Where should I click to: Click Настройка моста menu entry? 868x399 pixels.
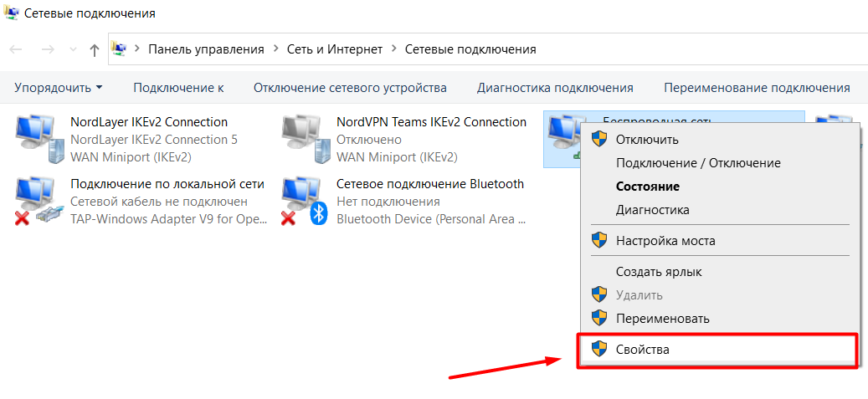click(x=665, y=241)
